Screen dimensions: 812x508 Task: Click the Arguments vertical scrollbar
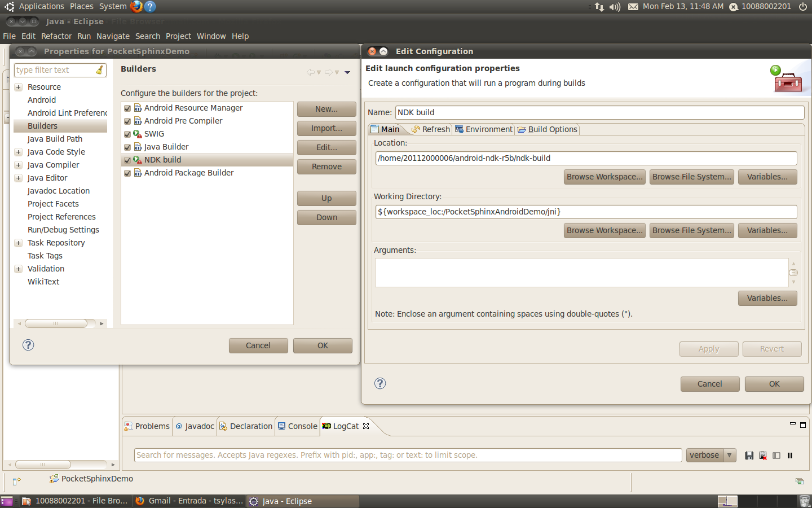pyautogui.click(x=793, y=273)
